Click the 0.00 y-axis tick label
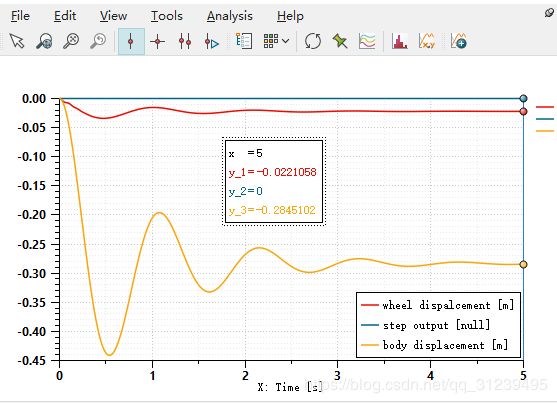This screenshot has height=403, width=557. pyautogui.click(x=34, y=99)
